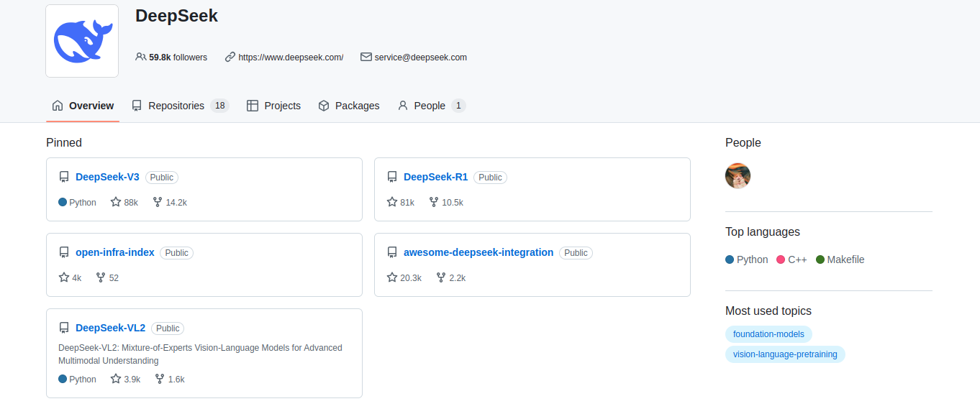980x409 pixels.
Task: Click the repo icon next to DeepSeek-V3
Action: pyautogui.click(x=64, y=177)
